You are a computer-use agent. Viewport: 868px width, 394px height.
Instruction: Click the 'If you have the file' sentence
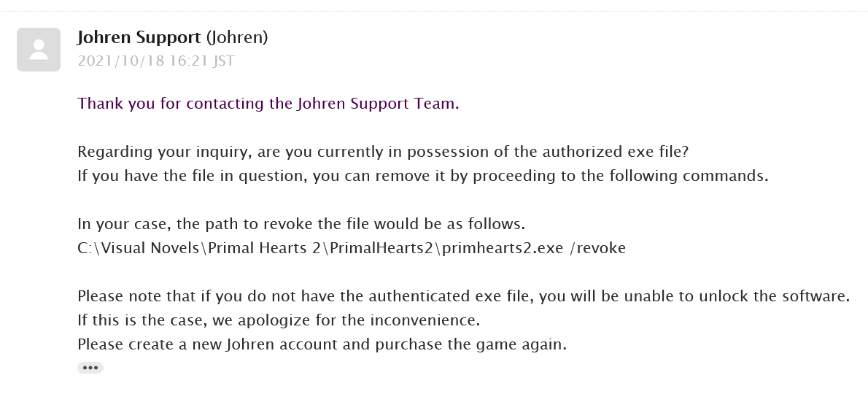point(423,176)
